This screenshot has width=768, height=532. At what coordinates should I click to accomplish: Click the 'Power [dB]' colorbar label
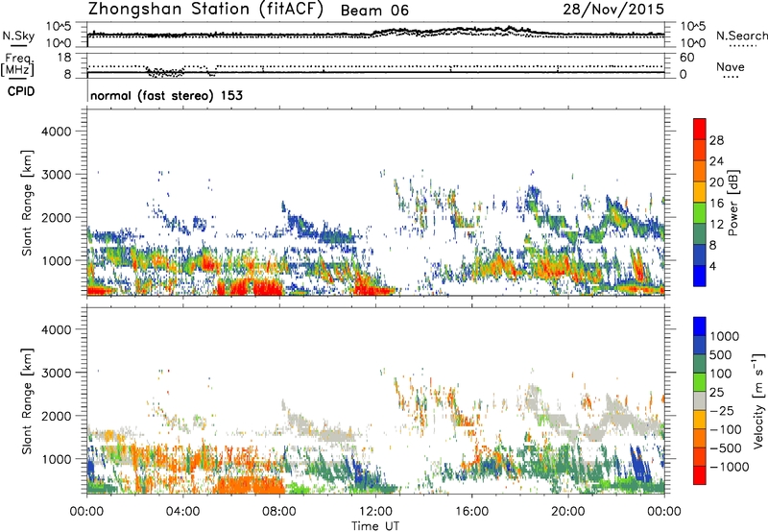tap(732, 203)
